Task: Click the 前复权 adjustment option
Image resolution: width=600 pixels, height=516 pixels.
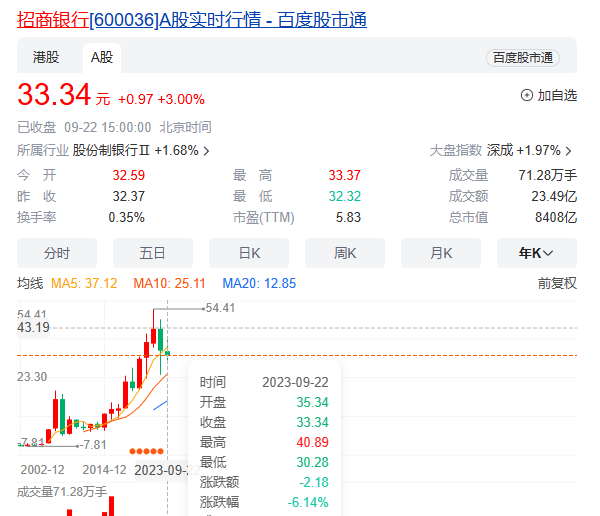Action: click(x=557, y=283)
